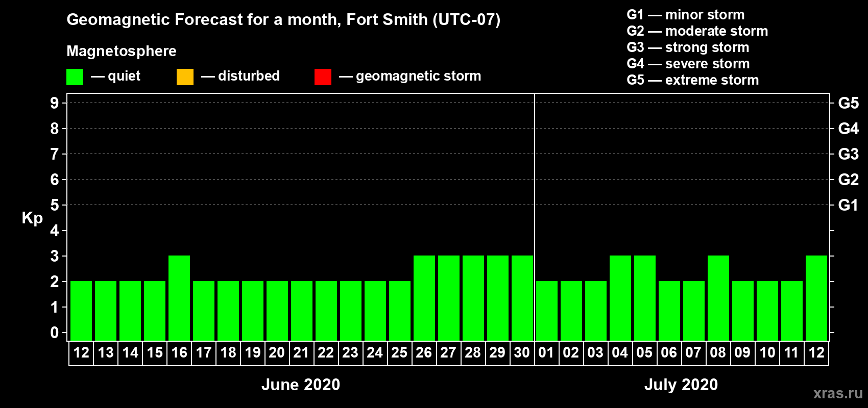The image size is (868, 408).
Task: Click the date label 08 in July
Action: (x=718, y=352)
